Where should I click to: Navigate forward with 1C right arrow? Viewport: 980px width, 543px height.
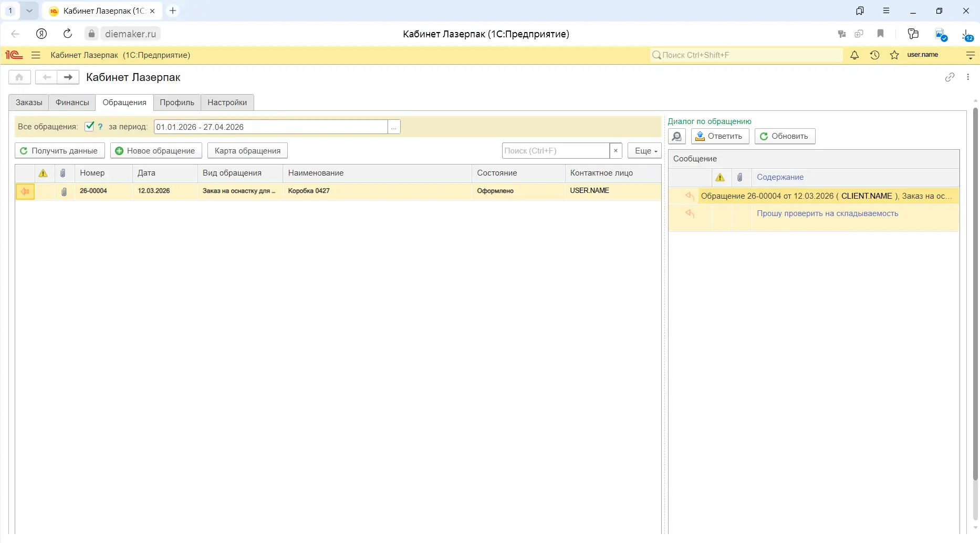68,77
